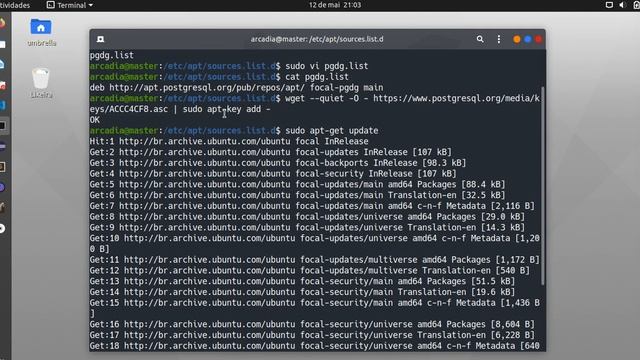Maximize terminal with the blue button
Screen dimensions: 640x360
(x=528, y=39)
